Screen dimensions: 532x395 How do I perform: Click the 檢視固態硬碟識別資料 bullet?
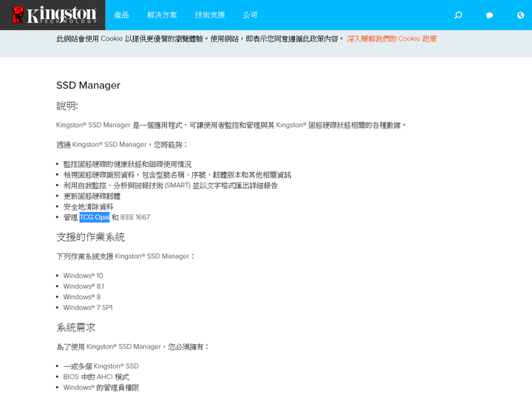[x=177, y=175]
